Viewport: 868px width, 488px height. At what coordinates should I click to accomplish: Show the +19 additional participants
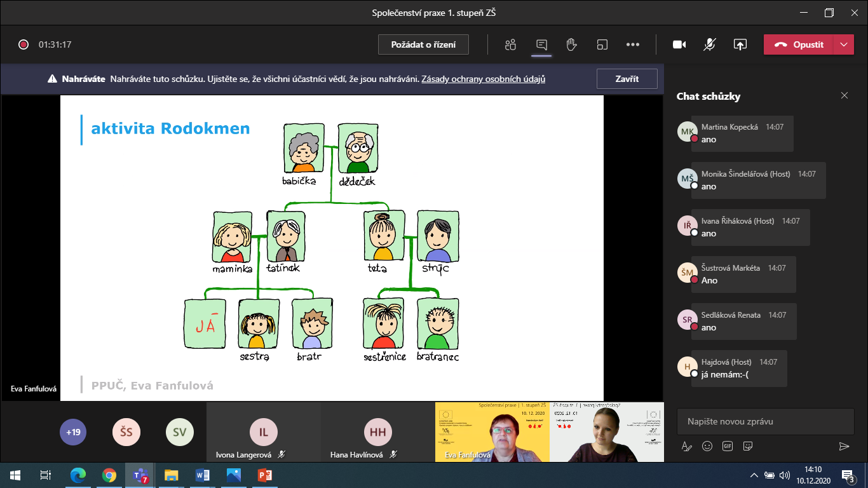tap(73, 432)
